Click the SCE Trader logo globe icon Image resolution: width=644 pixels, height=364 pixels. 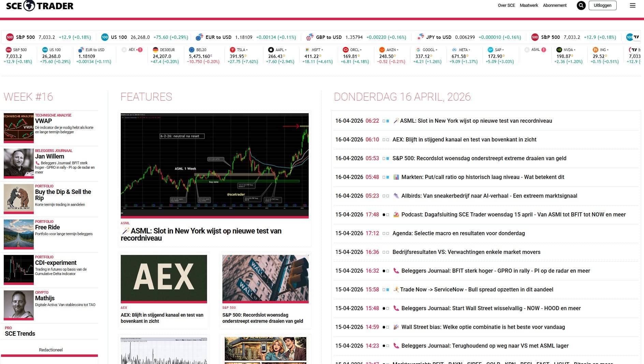30,5
